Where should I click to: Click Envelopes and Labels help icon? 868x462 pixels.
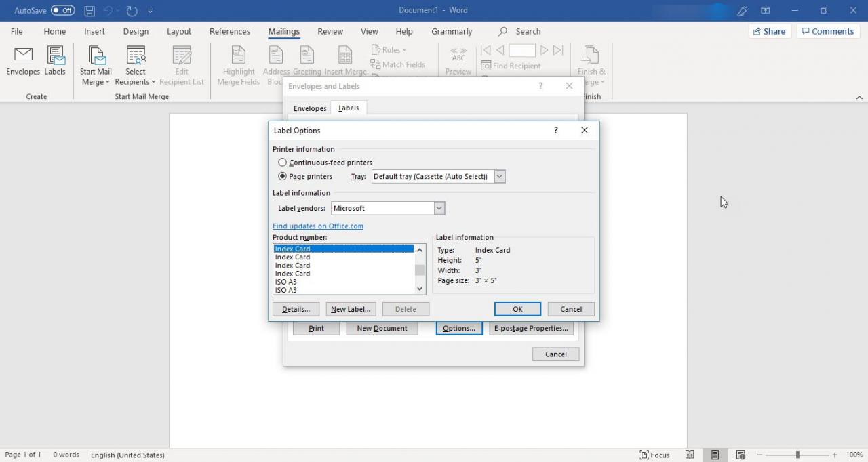click(x=540, y=86)
